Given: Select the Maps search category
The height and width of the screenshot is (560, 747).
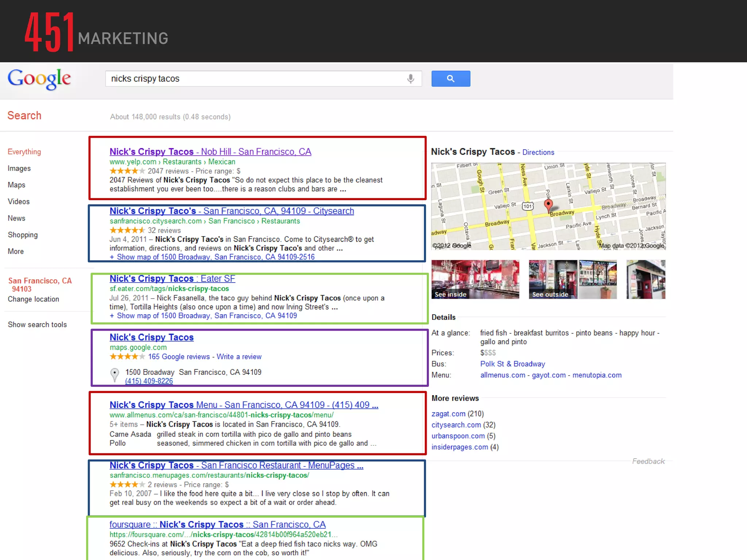Looking at the screenshot, I should (x=16, y=185).
